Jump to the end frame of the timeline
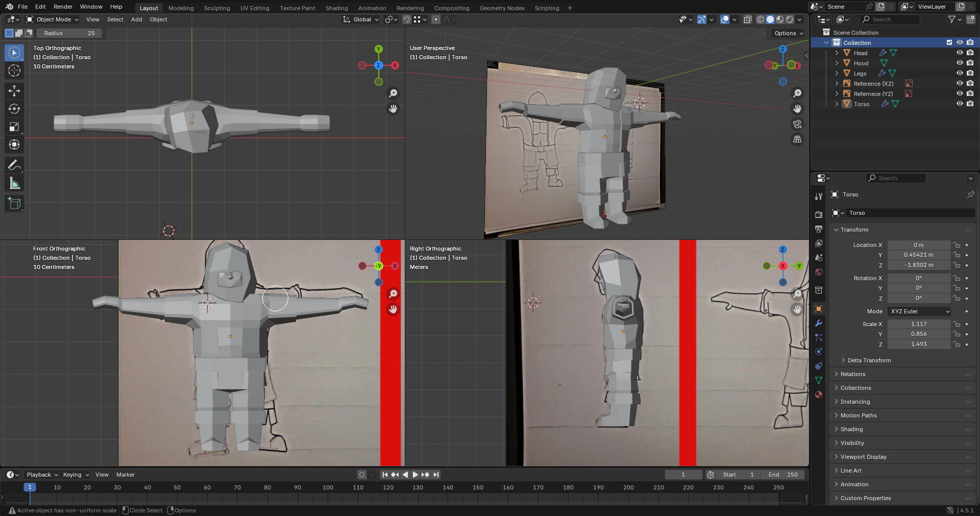This screenshot has width=980, height=516. point(436,475)
